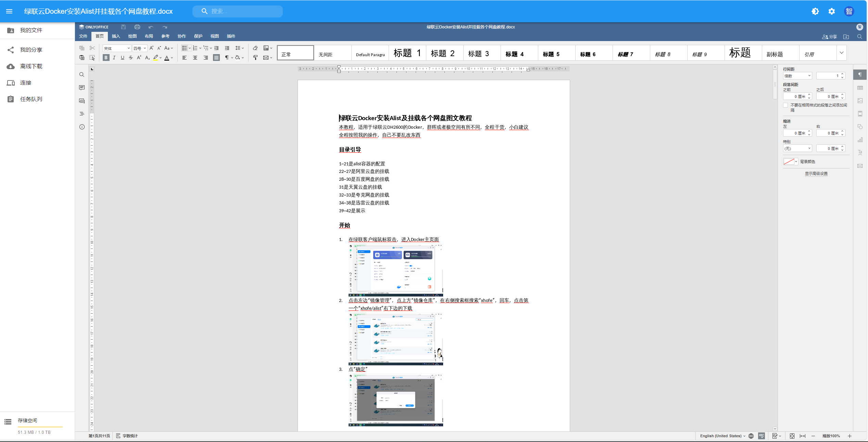This screenshot has width=868, height=442.
Task: Click the 显示高级设置 link
Action: click(x=816, y=174)
